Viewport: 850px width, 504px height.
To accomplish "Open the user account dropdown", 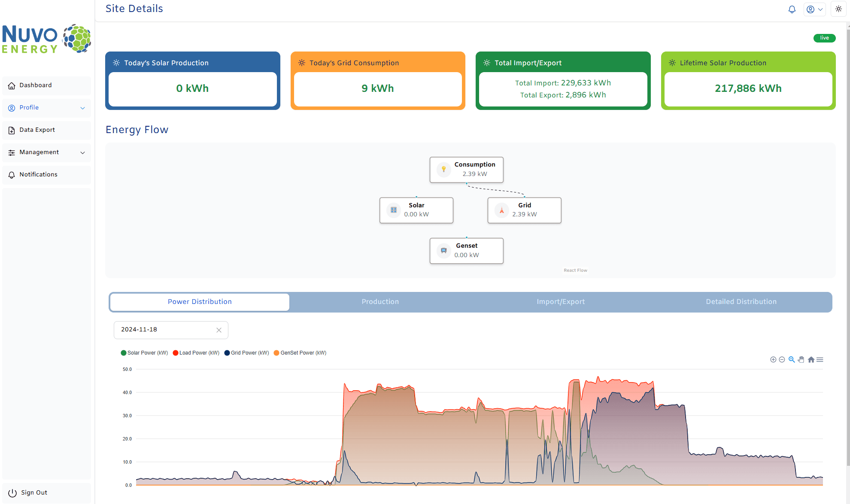I will [x=814, y=9].
